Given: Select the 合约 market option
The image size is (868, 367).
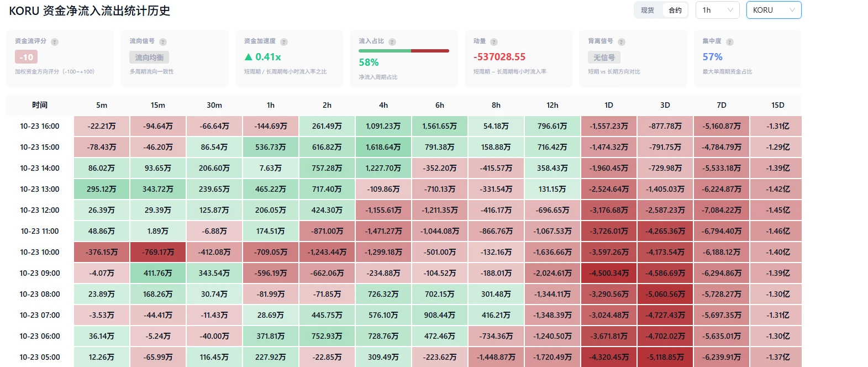Looking at the screenshot, I should coord(675,11).
